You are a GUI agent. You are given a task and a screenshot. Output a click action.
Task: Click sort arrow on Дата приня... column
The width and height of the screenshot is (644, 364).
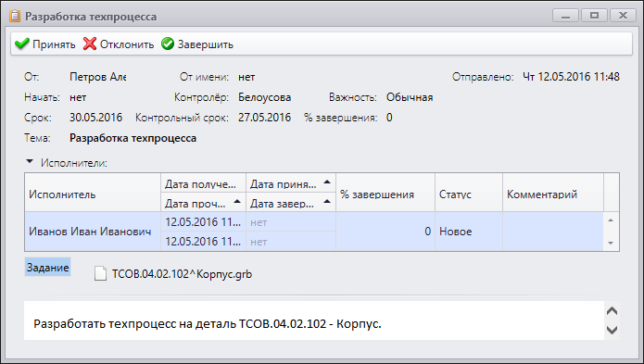pyautogui.click(x=327, y=182)
